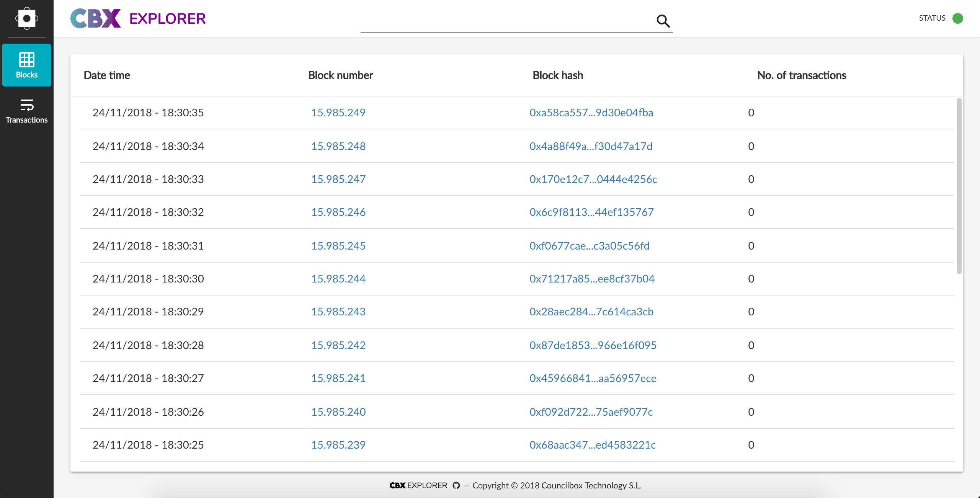Image resolution: width=980 pixels, height=498 pixels.
Task: Click the magnifying glass search icon
Action: point(663,21)
